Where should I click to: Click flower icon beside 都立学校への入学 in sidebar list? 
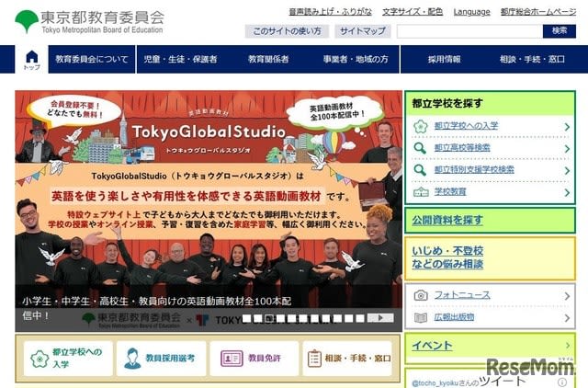click(x=421, y=126)
